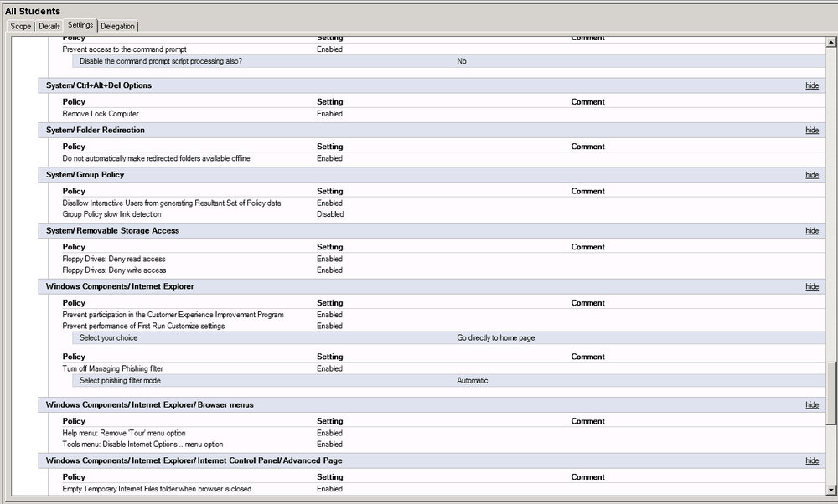Viewport: 838px width, 504px height.
Task: Hide the System/Removable Storage Access section
Action: (x=812, y=230)
